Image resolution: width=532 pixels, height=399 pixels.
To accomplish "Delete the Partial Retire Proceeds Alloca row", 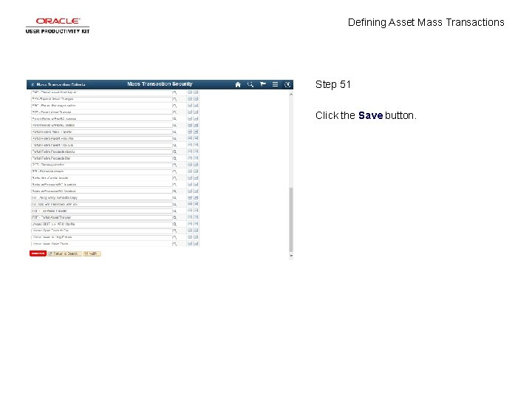I will click(x=196, y=151).
